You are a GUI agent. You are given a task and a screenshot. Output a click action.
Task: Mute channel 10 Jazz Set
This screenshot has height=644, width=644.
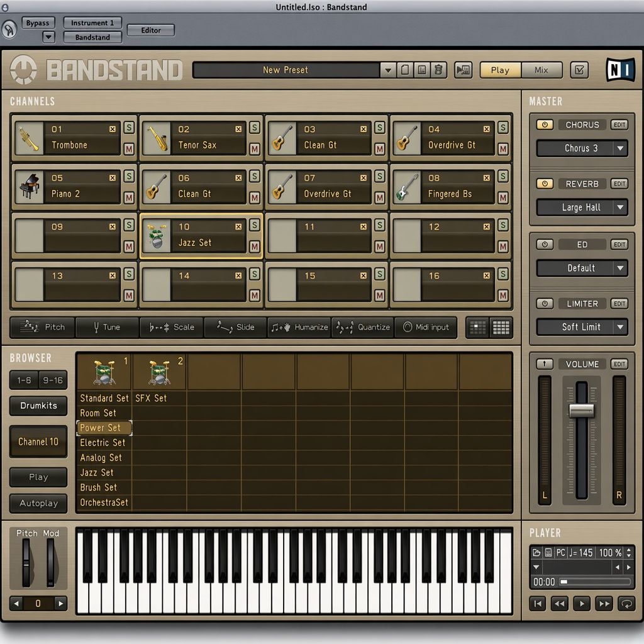point(255,247)
